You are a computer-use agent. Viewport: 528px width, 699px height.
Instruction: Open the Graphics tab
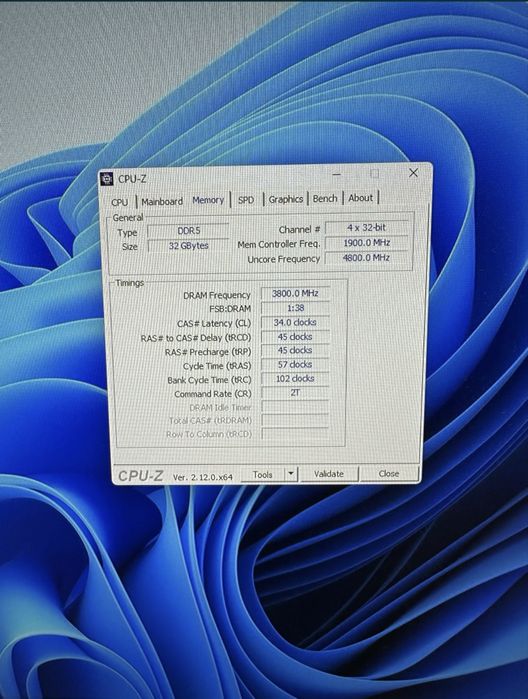pos(285,199)
